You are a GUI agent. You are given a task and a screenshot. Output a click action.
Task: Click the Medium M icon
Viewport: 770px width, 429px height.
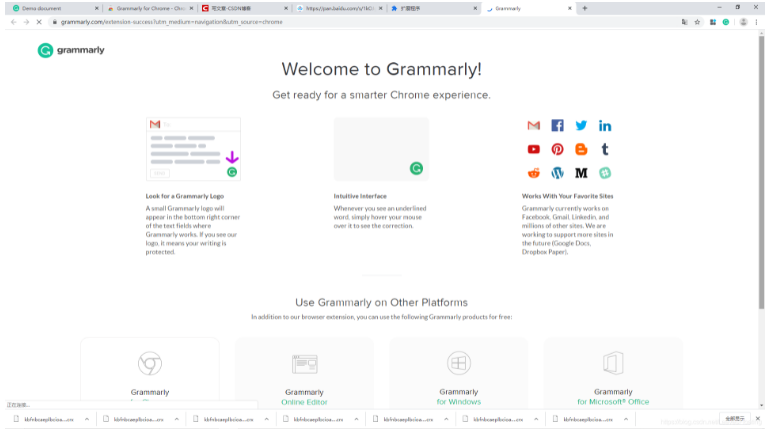coord(581,174)
